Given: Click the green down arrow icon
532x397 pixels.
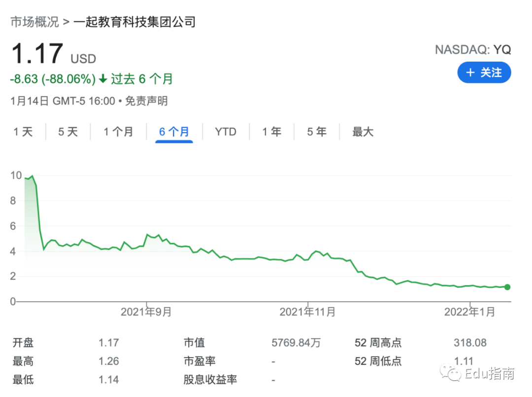Looking at the screenshot, I should coord(103,79).
